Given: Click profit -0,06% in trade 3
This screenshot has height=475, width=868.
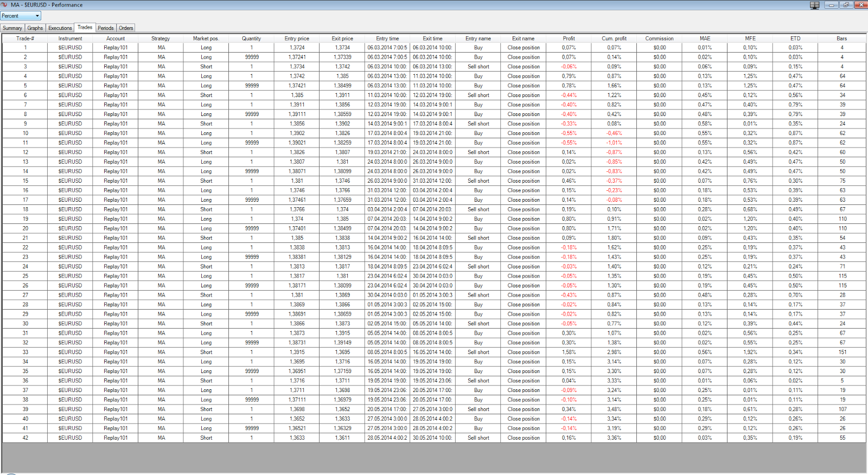Looking at the screenshot, I should [569, 67].
